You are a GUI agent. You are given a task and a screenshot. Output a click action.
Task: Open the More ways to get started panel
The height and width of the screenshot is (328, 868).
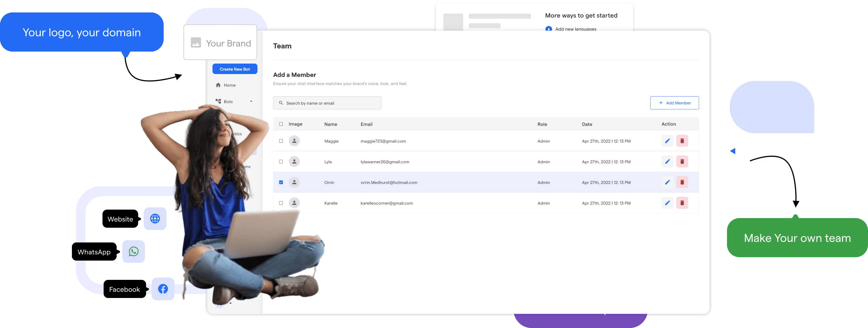click(x=581, y=16)
